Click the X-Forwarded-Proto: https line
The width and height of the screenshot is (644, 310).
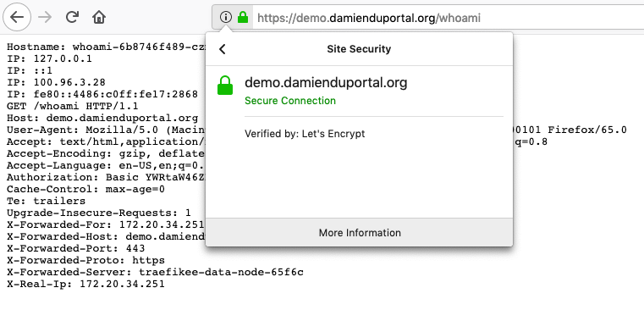pyautogui.click(x=85, y=261)
